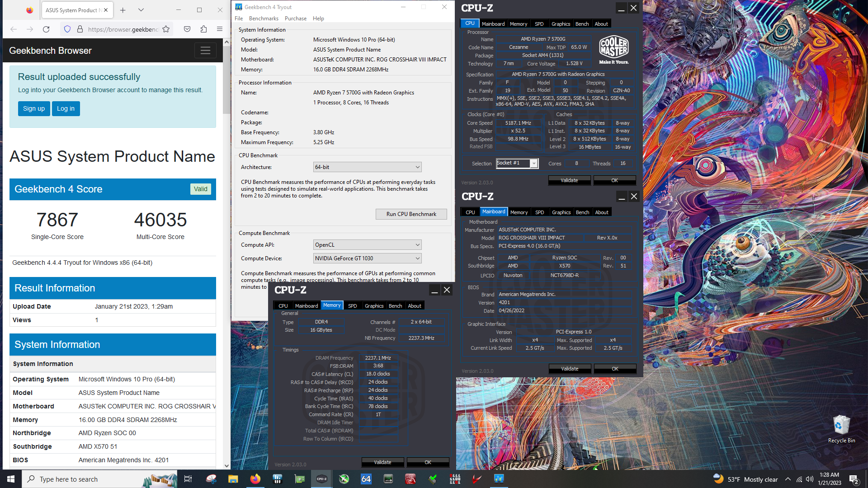Click the single-core score 7867
Viewport: 868px width, 488px height.
[x=57, y=220]
